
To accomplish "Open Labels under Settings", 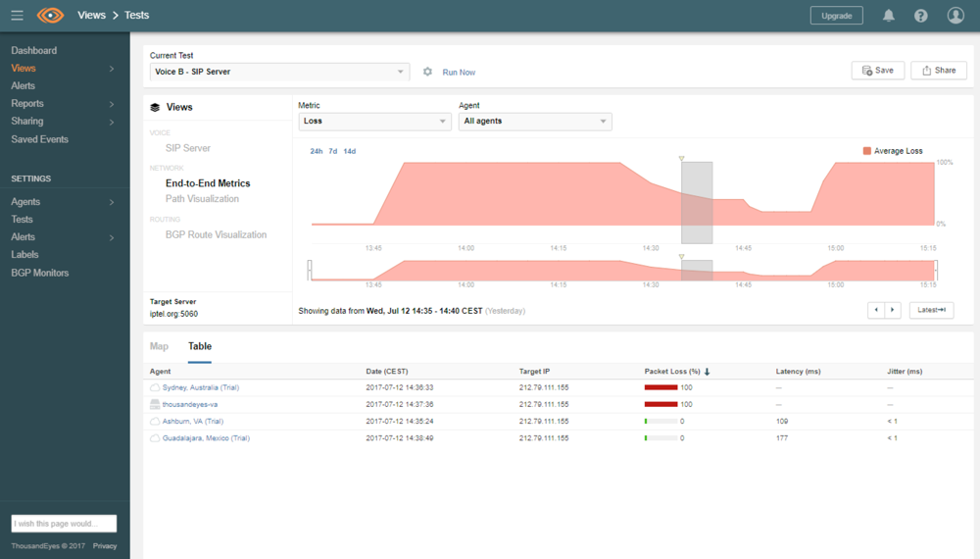I will point(24,254).
